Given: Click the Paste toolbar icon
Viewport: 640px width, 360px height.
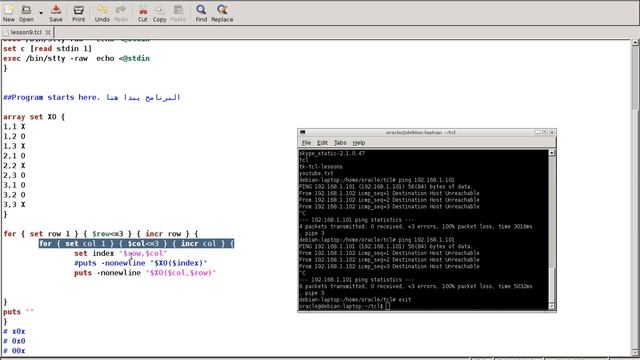Looking at the screenshot, I should point(178,13).
